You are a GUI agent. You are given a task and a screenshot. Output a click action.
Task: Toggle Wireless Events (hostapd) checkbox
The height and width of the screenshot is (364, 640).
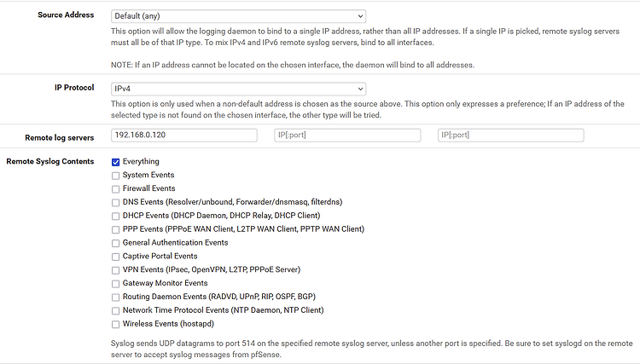115,325
